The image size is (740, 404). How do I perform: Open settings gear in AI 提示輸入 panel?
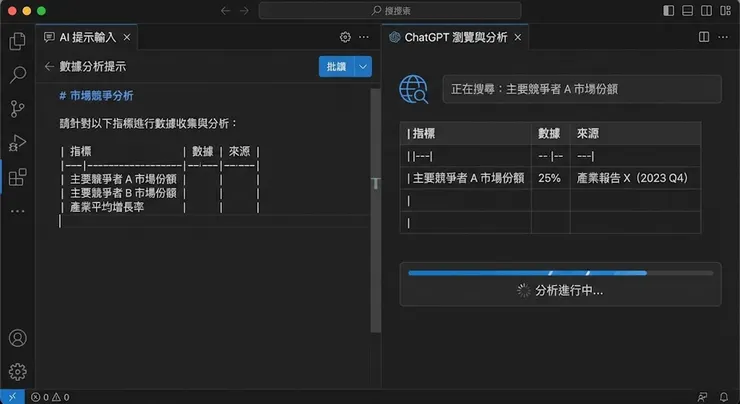click(345, 37)
